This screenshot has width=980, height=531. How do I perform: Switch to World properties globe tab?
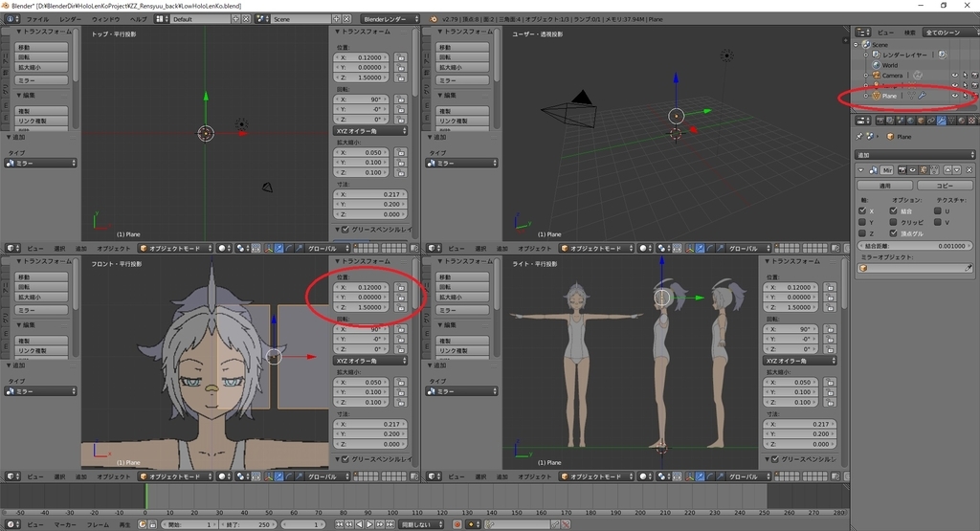click(911, 121)
